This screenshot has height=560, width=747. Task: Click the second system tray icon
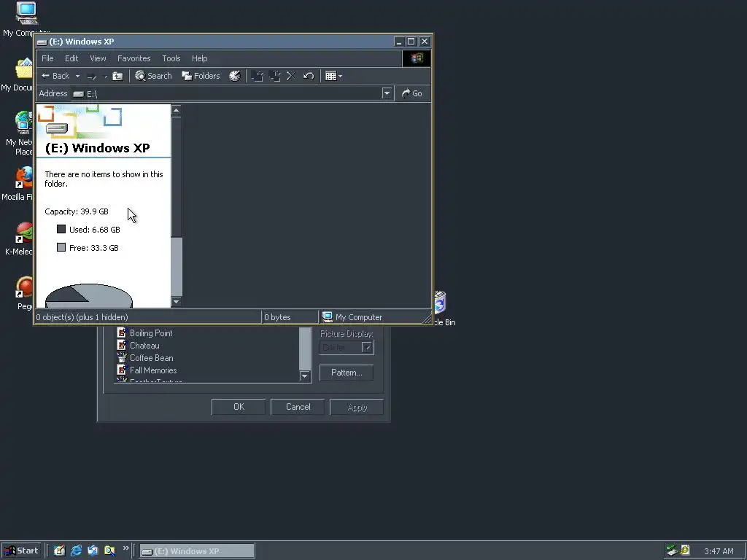pos(685,551)
